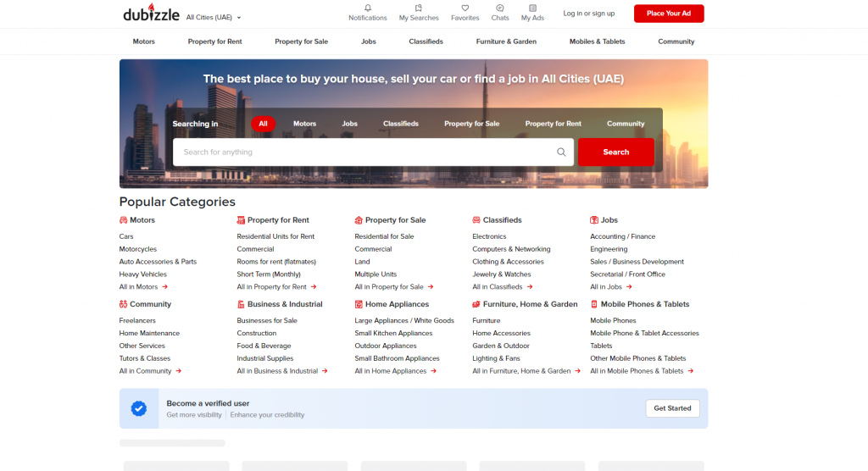Click the Property for Rent category icon

tap(241, 220)
